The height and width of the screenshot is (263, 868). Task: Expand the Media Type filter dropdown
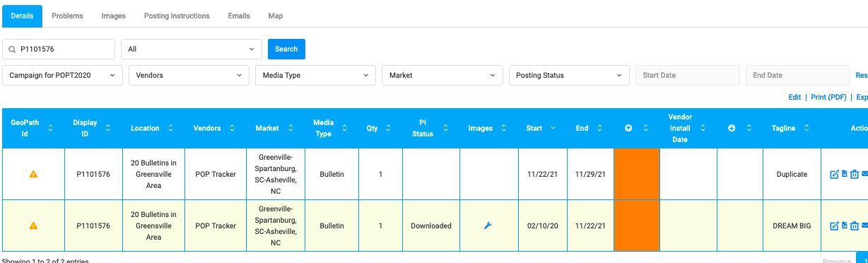pos(315,75)
